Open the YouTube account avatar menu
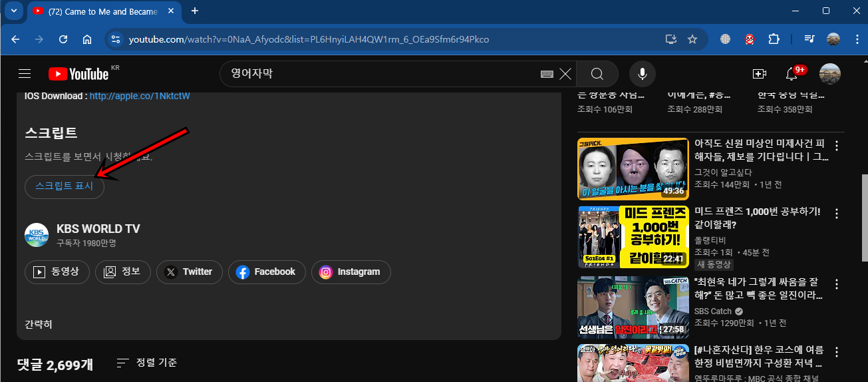Image resolution: width=868 pixels, height=382 pixels. pos(830,74)
